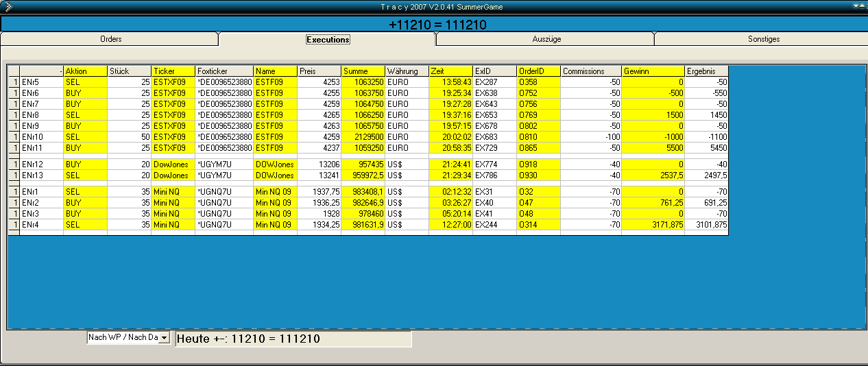Select the Executions tab
This screenshot has width=868, height=366.
(328, 39)
